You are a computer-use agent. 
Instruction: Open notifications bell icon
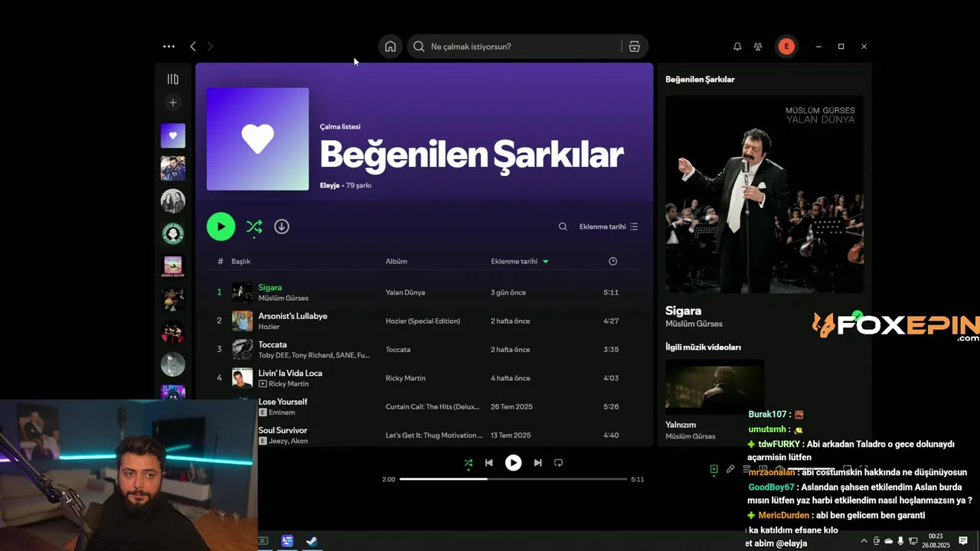pyautogui.click(x=737, y=47)
